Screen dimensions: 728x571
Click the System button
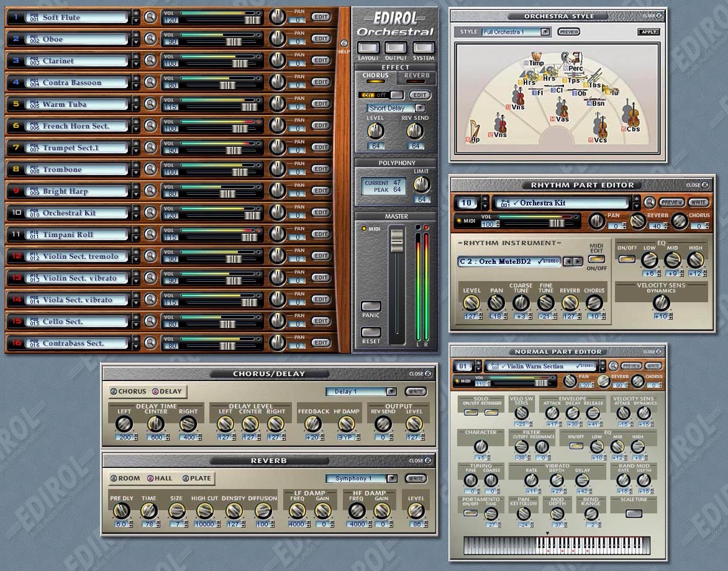[x=424, y=47]
